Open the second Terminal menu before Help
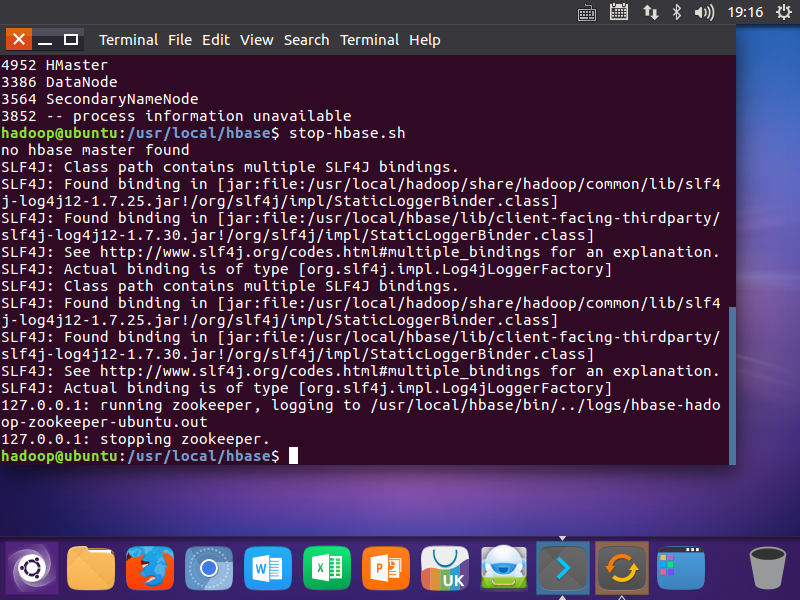 (x=369, y=40)
